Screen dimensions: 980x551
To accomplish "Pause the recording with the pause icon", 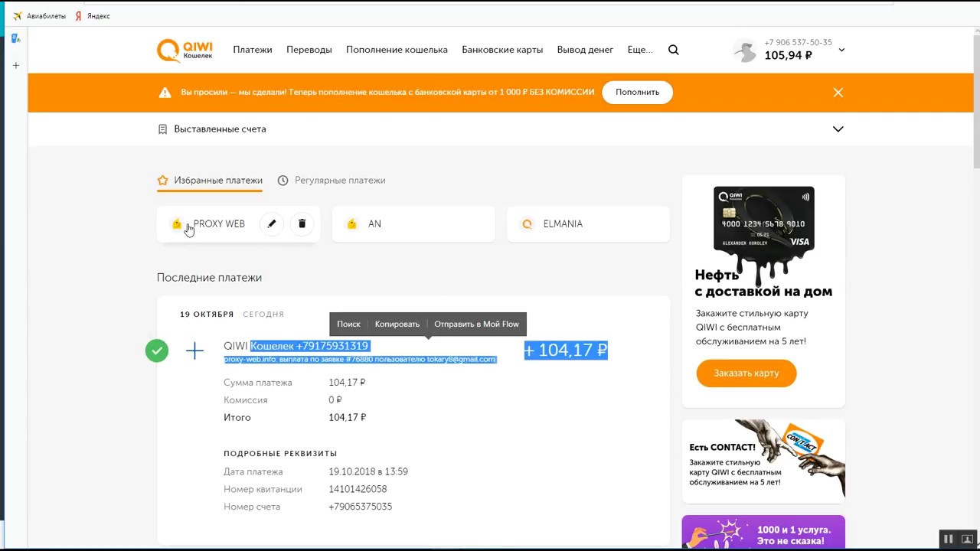I will (x=948, y=539).
